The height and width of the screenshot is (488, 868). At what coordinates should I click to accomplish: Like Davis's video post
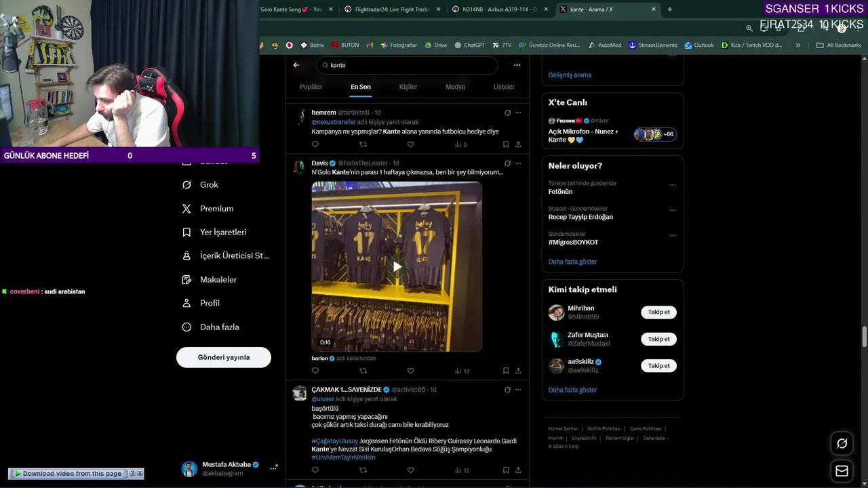pos(410,371)
